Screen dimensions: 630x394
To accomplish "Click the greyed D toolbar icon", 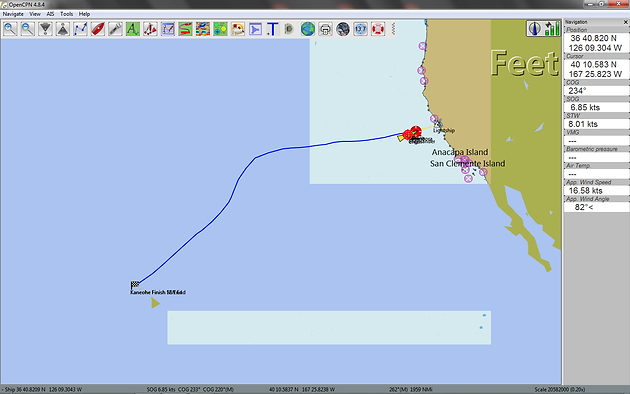I will (x=289, y=29).
